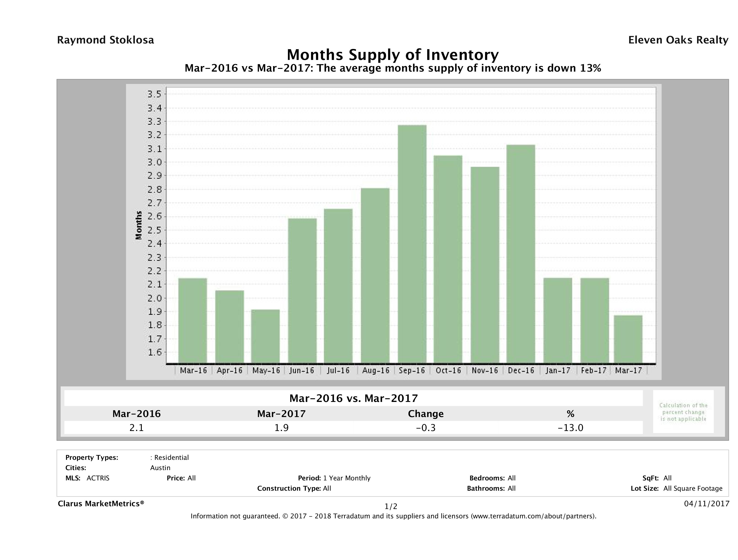Click the Mar-16 bar in chart
Screen dimensions: 738x560
tap(193, 320)
